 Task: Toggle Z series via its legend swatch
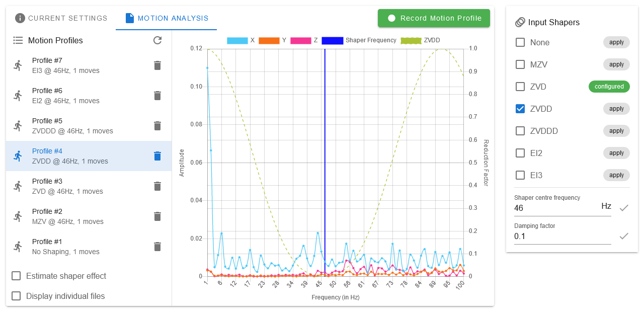[x=301, y=40]
